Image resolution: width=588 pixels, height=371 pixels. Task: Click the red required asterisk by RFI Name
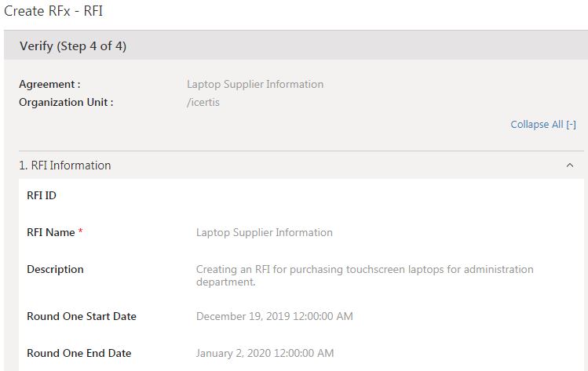81,232
